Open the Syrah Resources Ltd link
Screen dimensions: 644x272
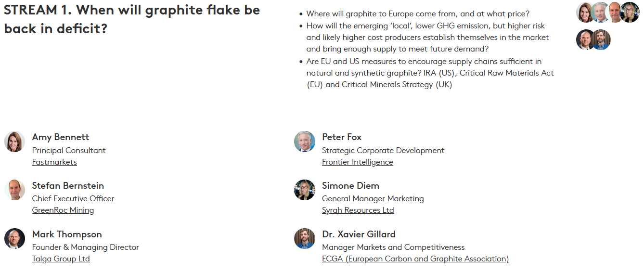[358, 210]
